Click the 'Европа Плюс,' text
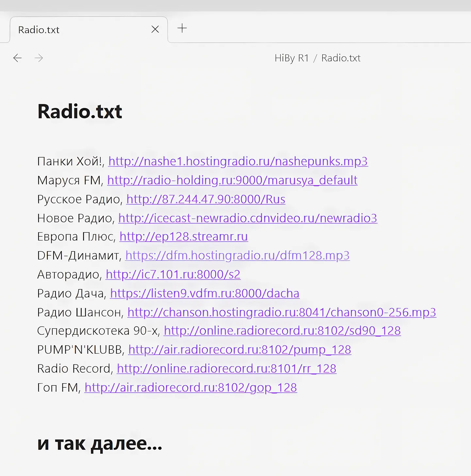471x476 pixels. 77,237
